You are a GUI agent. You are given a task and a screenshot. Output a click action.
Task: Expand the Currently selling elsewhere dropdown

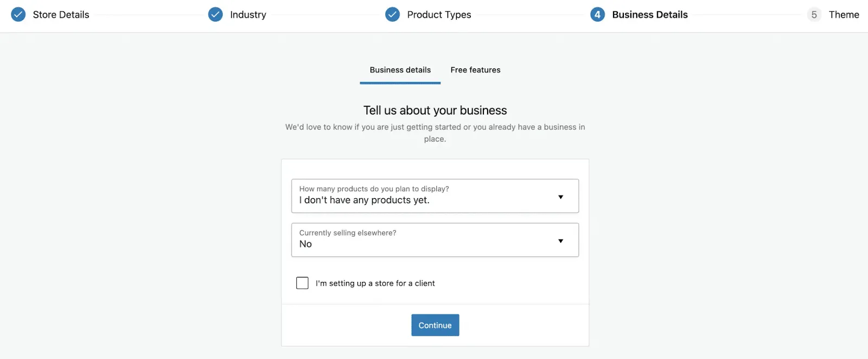click(435, 240)
